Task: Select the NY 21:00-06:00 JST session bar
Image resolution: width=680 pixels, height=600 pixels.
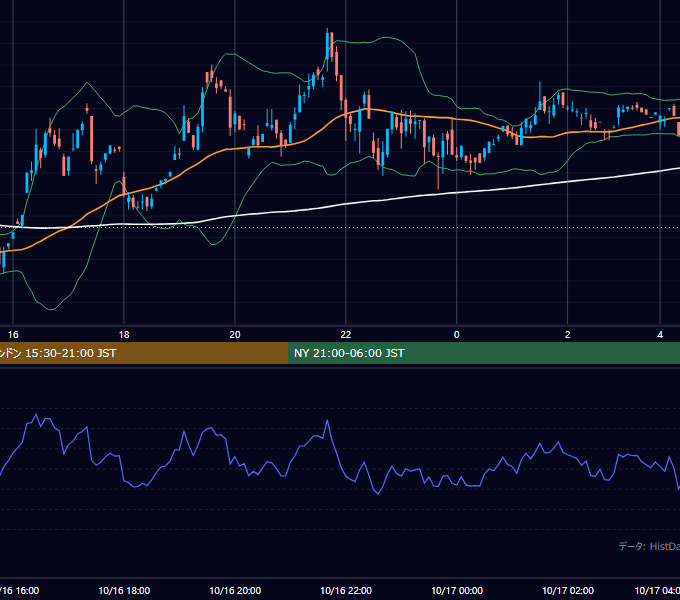Action: 484,353
